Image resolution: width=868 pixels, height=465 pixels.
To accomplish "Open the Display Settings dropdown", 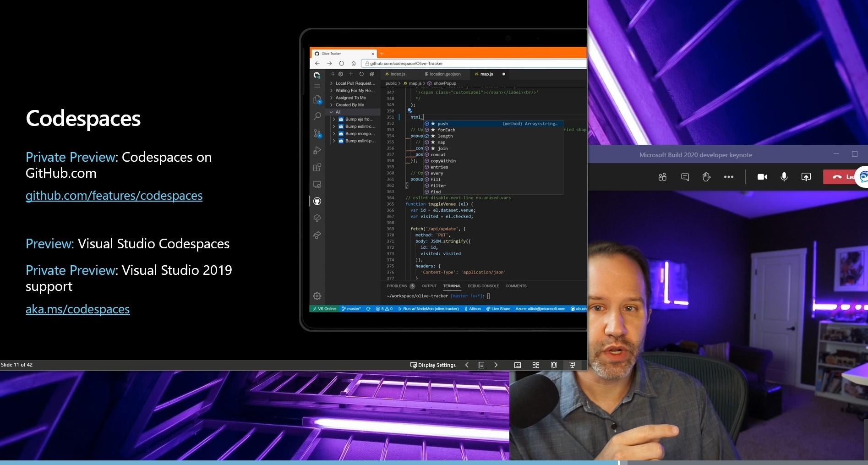I will (433, 365).
